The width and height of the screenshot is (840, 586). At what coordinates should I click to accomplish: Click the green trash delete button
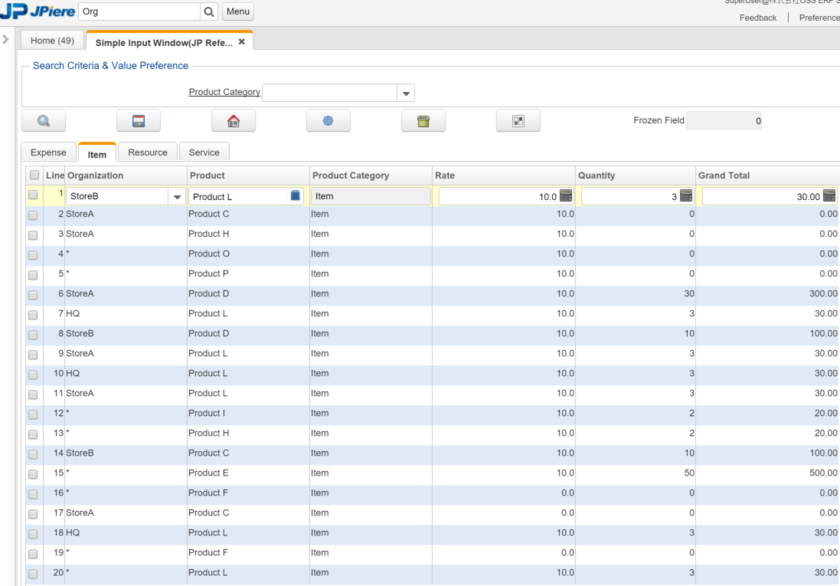[x=423, y=121]
